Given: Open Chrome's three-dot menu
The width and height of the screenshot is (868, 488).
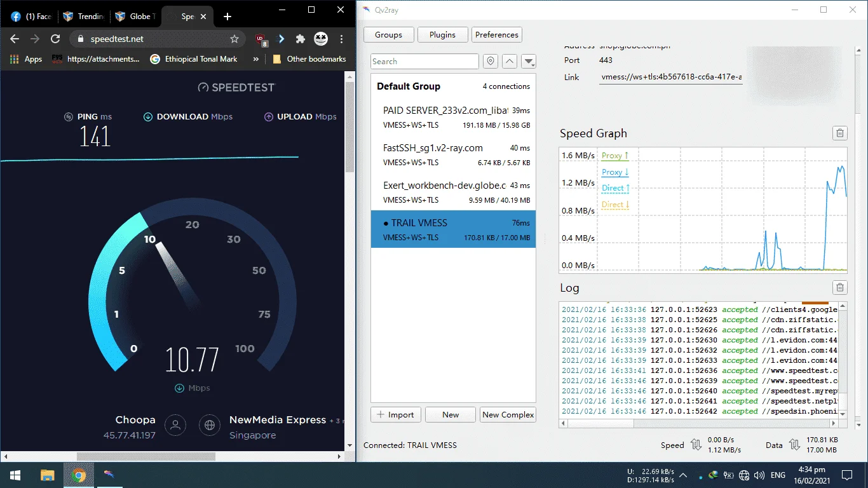Looking at the screenshot, I should (x=342, y=39).
